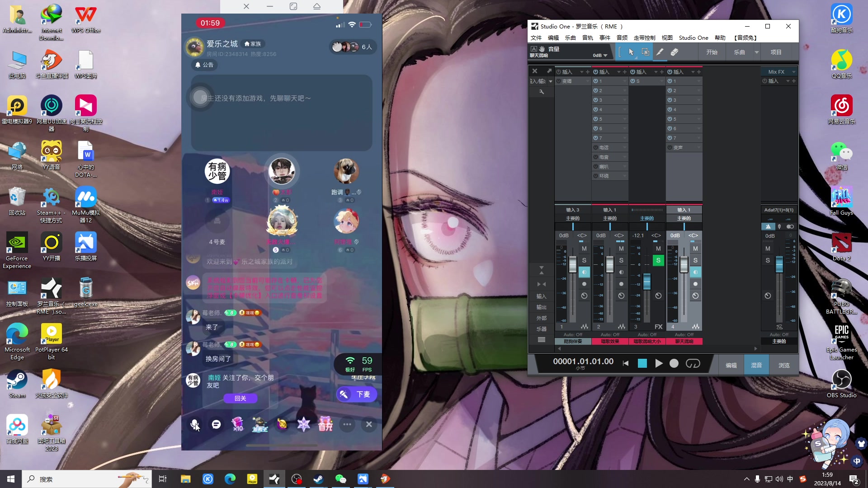
Task: Click the 开始 button
Action: [712, 52]
